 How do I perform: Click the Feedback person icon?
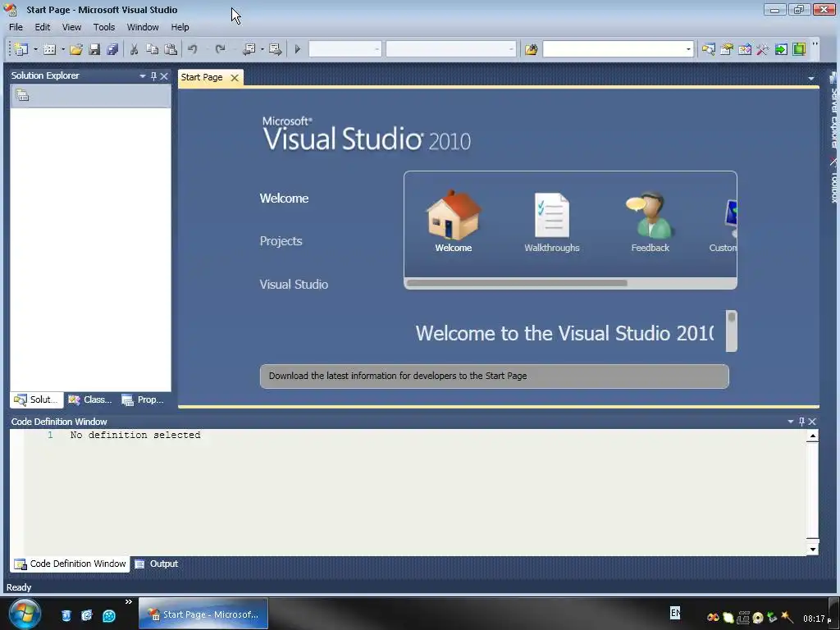(x=650, y=215)
